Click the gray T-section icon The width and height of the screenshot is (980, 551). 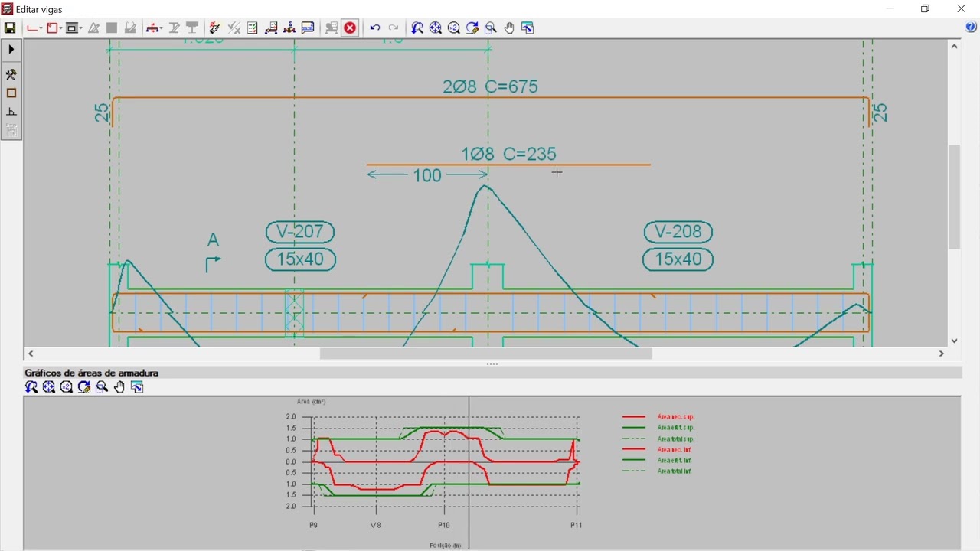pos(193,28)
